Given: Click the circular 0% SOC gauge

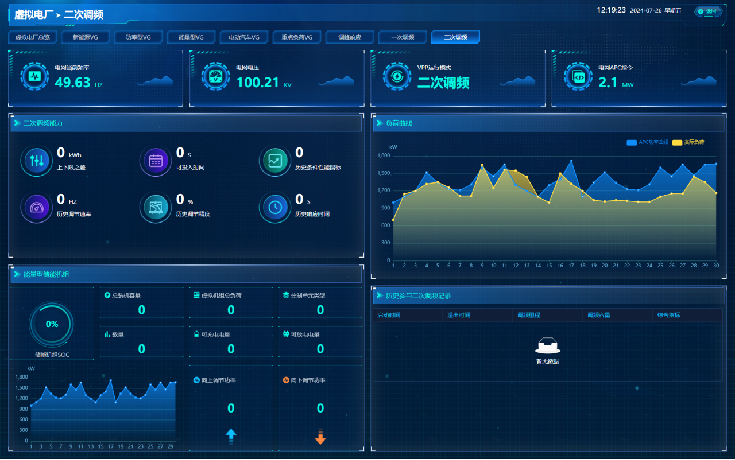Looking at the screenshot, I should pos(51,324).
